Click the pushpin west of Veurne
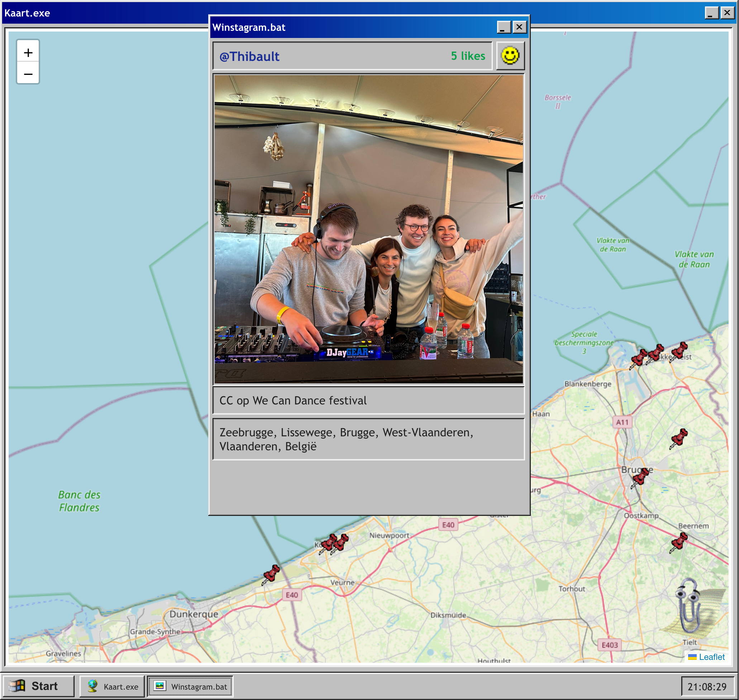The height and width of the screenshot is (700, 739). 271,574
